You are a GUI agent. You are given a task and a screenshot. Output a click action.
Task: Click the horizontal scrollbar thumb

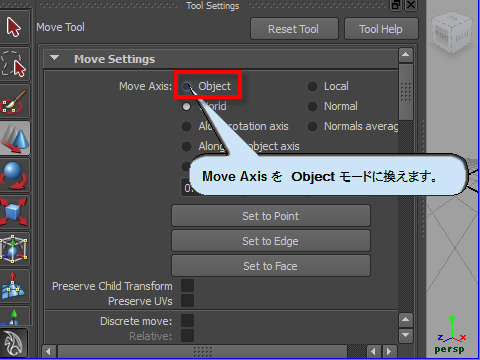pos(202,351)
